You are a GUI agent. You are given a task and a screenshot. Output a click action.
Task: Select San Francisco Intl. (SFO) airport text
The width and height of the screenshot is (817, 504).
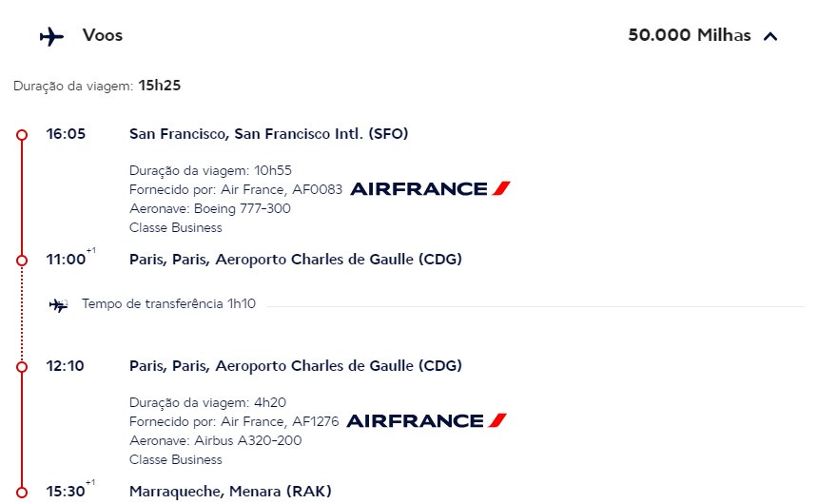coord(268,134)
